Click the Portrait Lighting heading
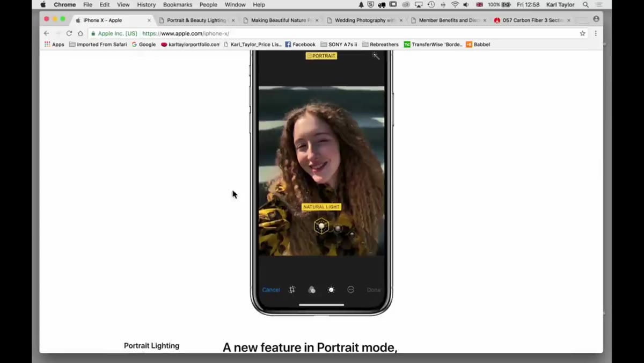 (x=152, y=346)
